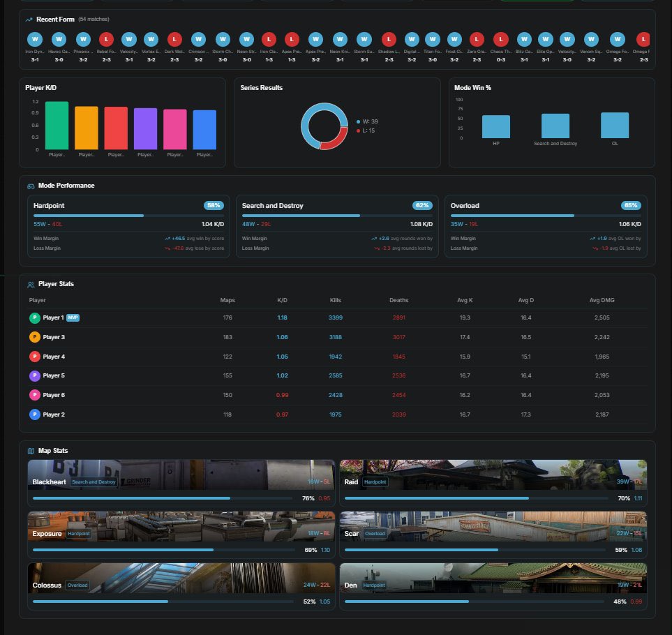Click the Recent Form trend-line icon
This screenshot has height=635, width=672.
(28, 20)
